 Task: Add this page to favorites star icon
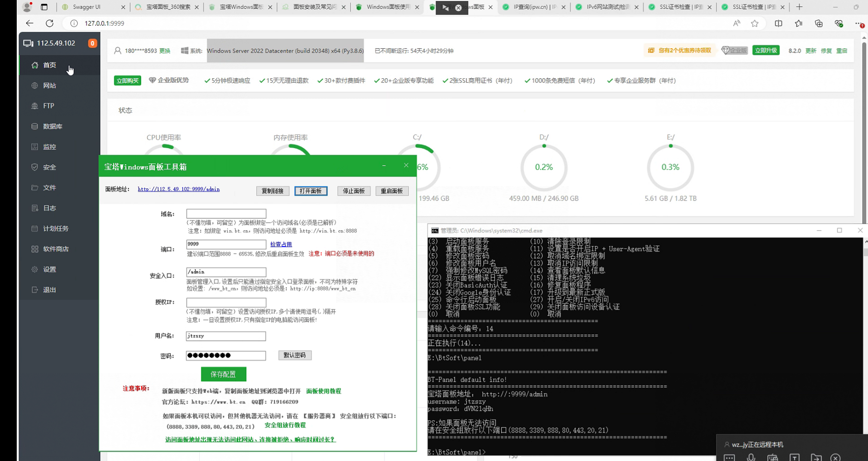click(755, 23)
